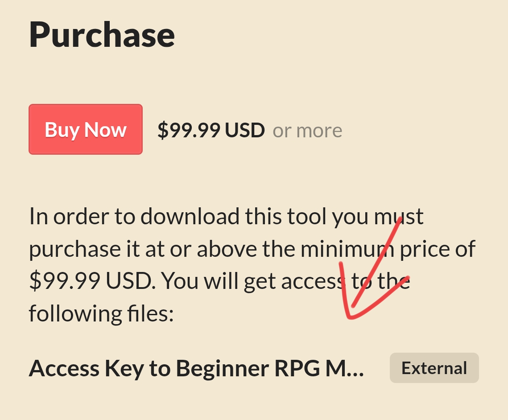This screenshot has height=420, width=508.
Task: Click the "following files:" text
Action: point(101,313)
